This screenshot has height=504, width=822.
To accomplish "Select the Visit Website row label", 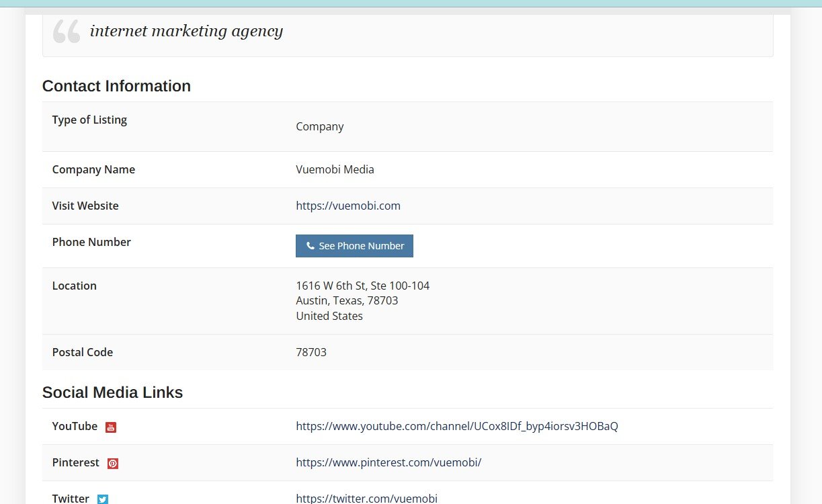I will 85,206.
